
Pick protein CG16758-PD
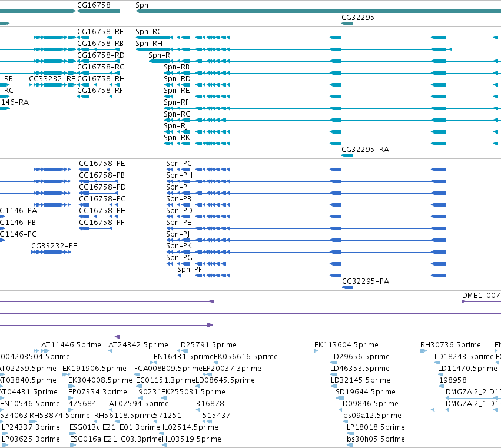(102, 187)
